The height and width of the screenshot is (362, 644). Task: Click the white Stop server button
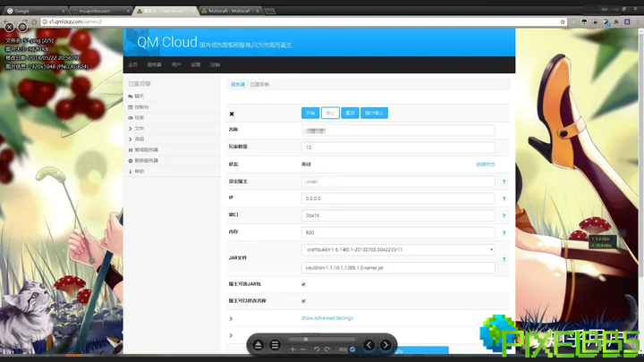coord(330,113)
